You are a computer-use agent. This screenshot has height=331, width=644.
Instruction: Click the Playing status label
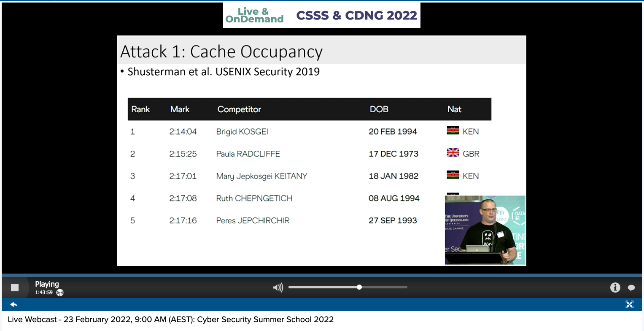coord(47,284)
